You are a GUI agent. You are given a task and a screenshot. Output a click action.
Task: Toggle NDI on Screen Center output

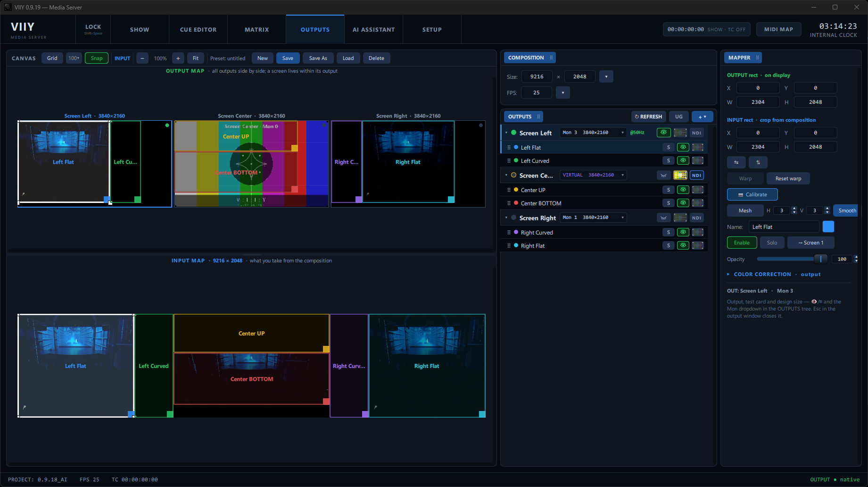click(x=696, y=175)
